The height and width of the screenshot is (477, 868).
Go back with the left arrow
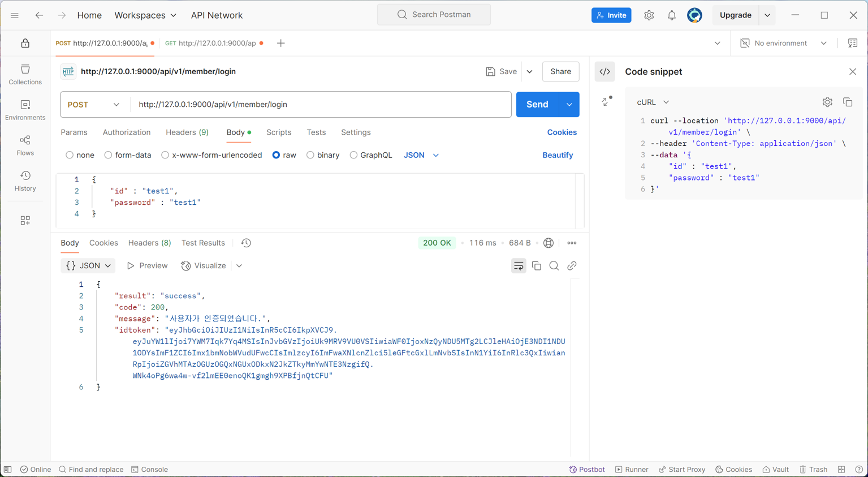[x=39, y=15]
